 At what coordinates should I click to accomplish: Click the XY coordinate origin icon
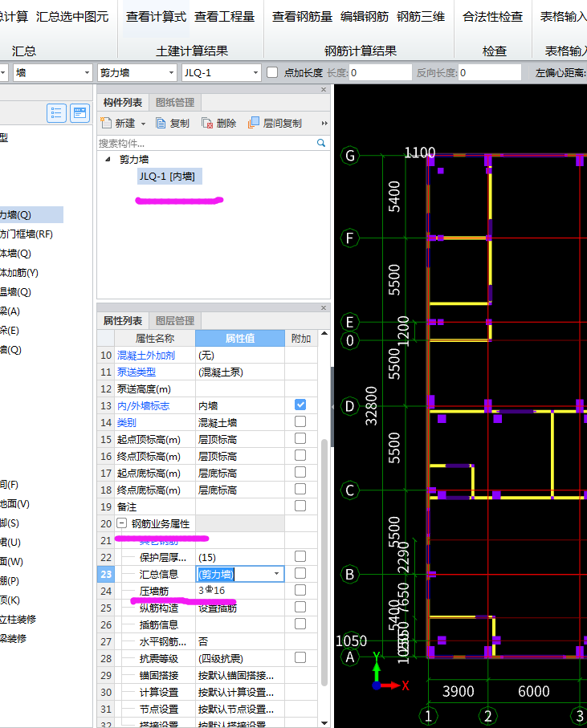tap(377, 685)
